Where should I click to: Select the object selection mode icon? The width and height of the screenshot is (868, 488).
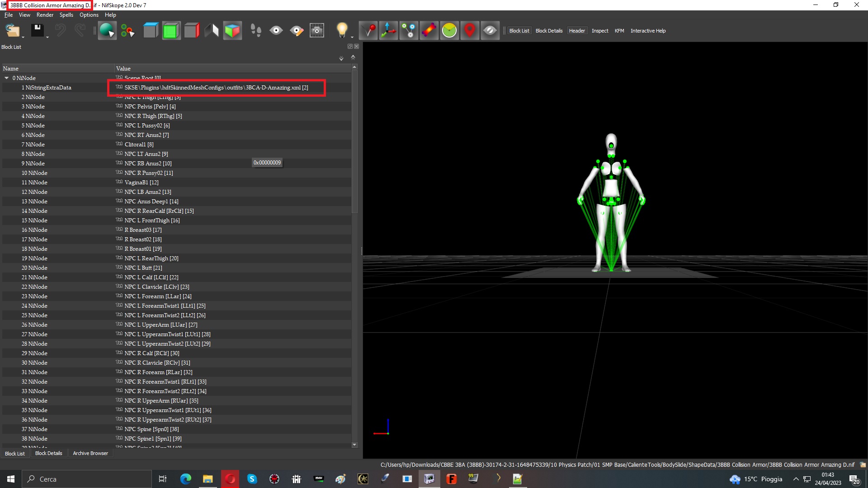(x=107, y=31)
